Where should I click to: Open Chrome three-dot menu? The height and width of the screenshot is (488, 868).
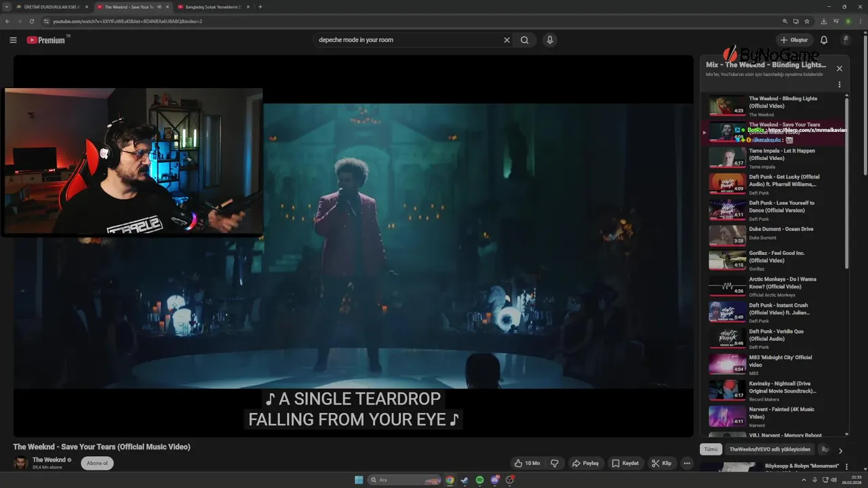pyautogui.click(x=860, y=21)
